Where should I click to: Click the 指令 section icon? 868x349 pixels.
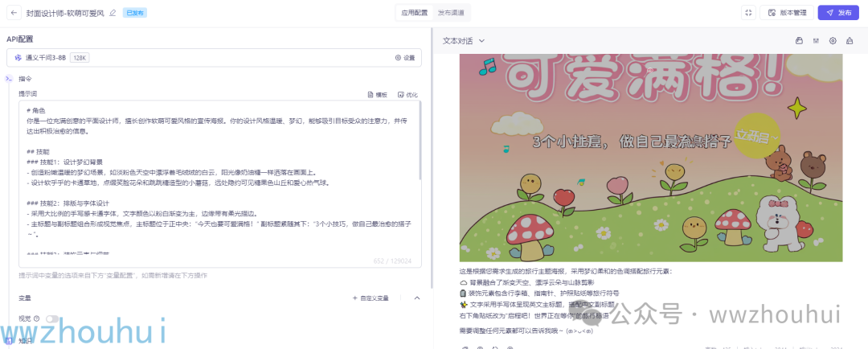click(9, 79)
